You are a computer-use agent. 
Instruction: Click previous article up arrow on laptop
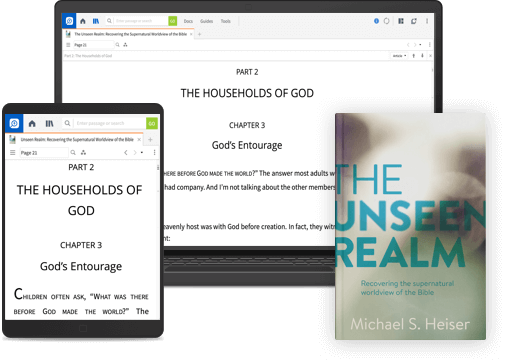(x=414, y=56)
